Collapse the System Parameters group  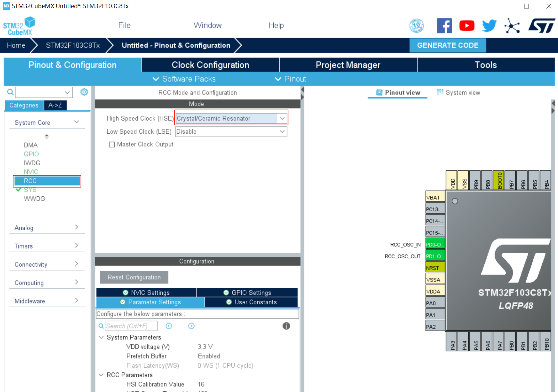[101, 337]
